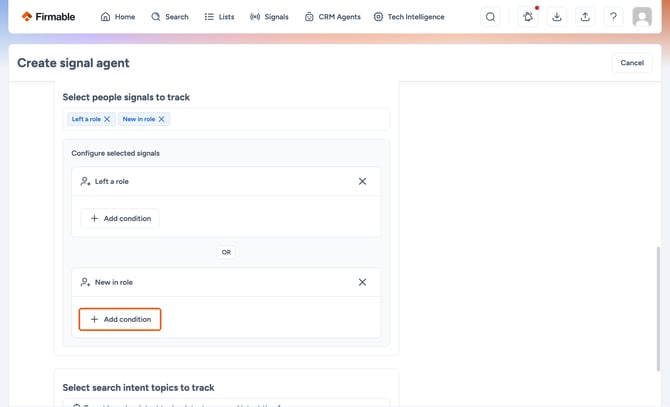Screen dimensions: 670x407
Task: Open the notifications bell icon
Action: 528,17
